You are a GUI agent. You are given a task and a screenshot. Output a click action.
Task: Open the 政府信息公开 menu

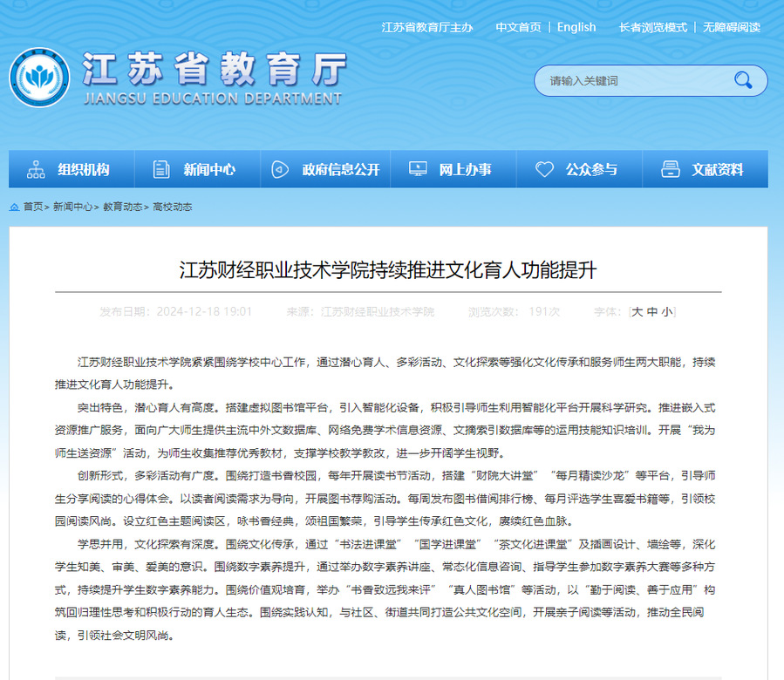pos(325,169)
